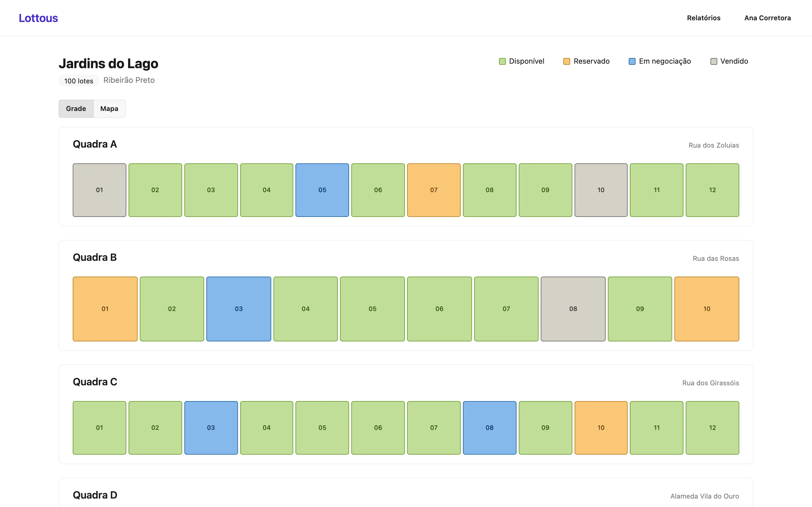Click the orange Reservado legend swatch
This screenshot has height=507, width=812.
click(567, 61)
